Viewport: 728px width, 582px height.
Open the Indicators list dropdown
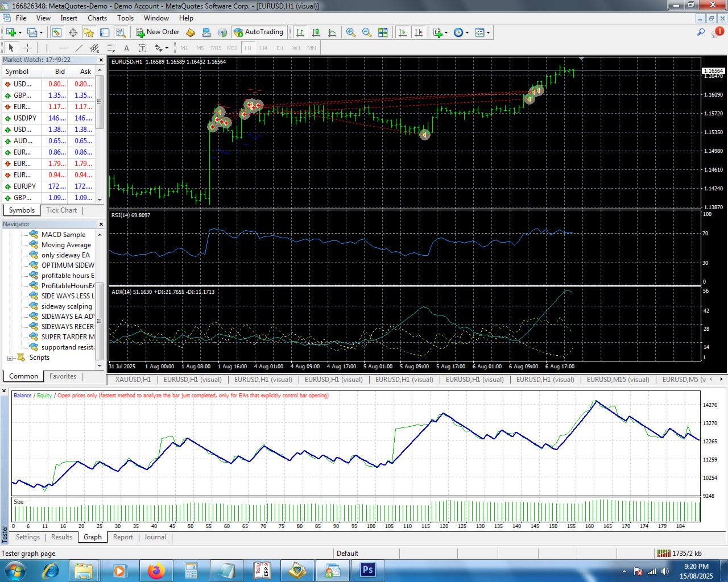[x=440, y=32]
